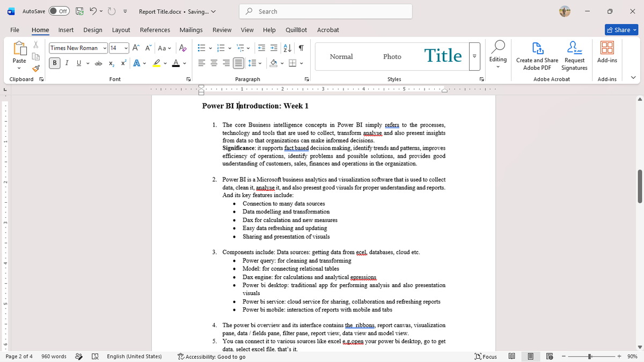Switch to Read Mode view in status bar
The width and height of the screenshot is (644, 362).
point(512,356)
